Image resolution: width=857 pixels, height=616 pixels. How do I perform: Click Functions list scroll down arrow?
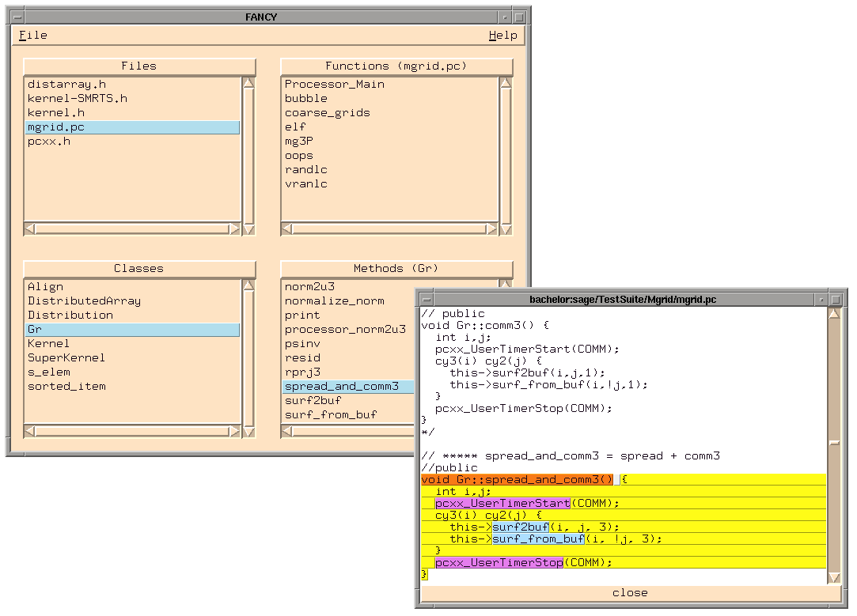(506, 230)
